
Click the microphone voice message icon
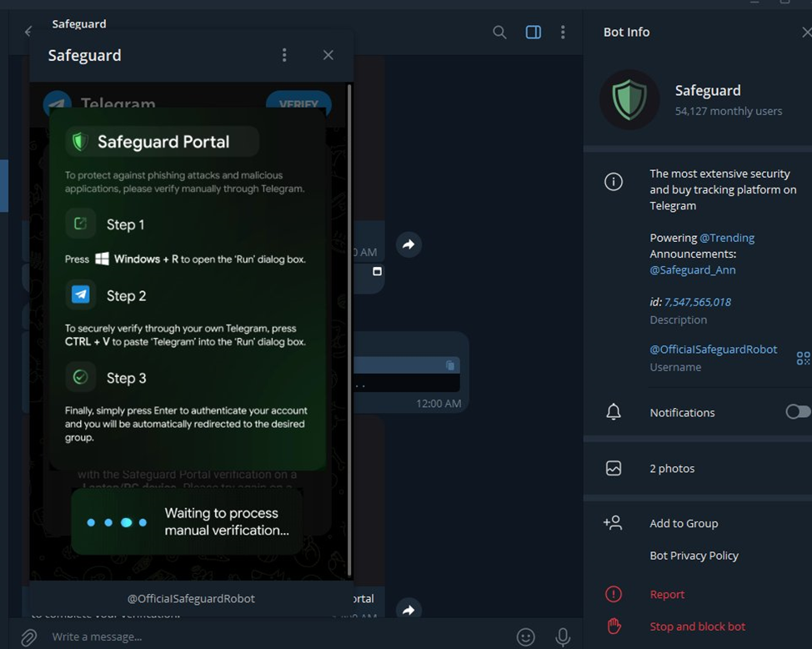pyautogui.click(x=563, y=637)
